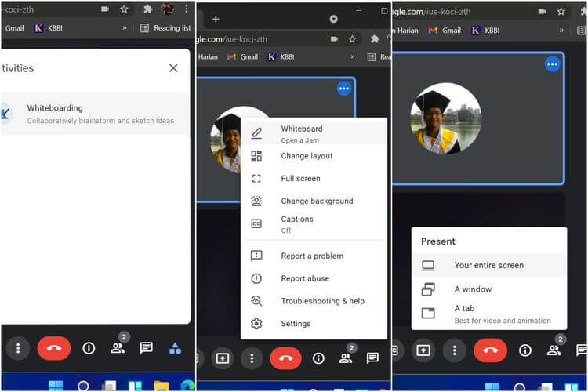Image resolution: width=588 pixels, height=392 pixels.
Task: Open File Explorer from Activities screenshot taskbar
Action: 162,385
